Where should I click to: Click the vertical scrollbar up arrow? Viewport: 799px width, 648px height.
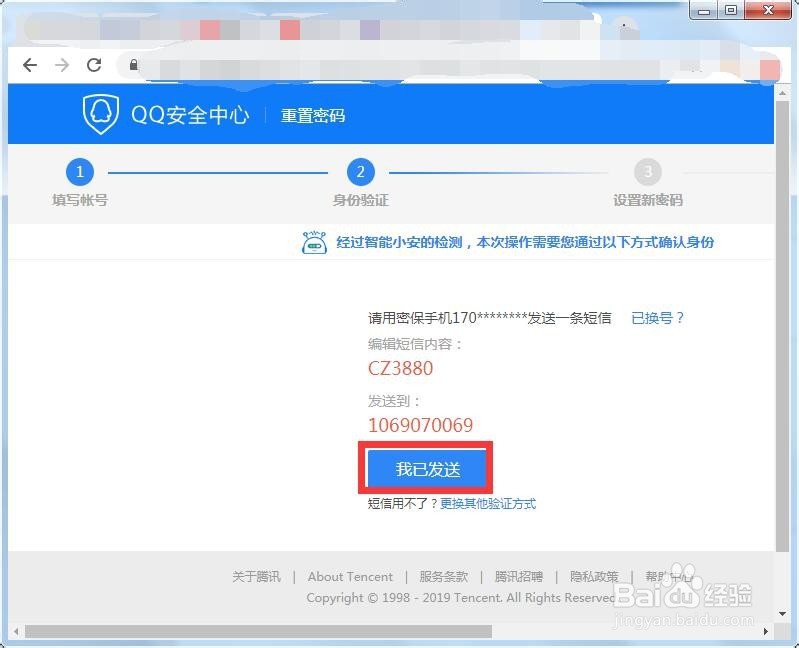(x=782, y=93)
